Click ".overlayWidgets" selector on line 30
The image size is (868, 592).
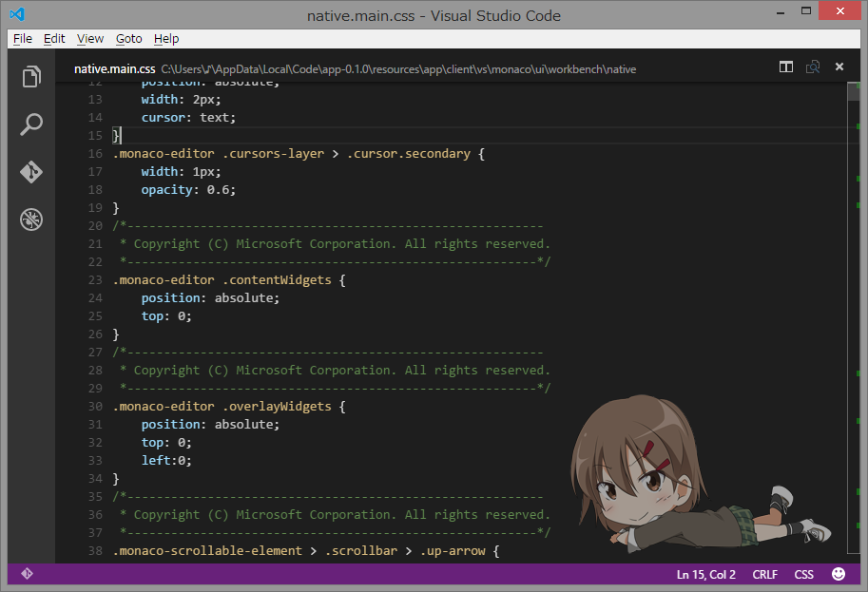277,407
